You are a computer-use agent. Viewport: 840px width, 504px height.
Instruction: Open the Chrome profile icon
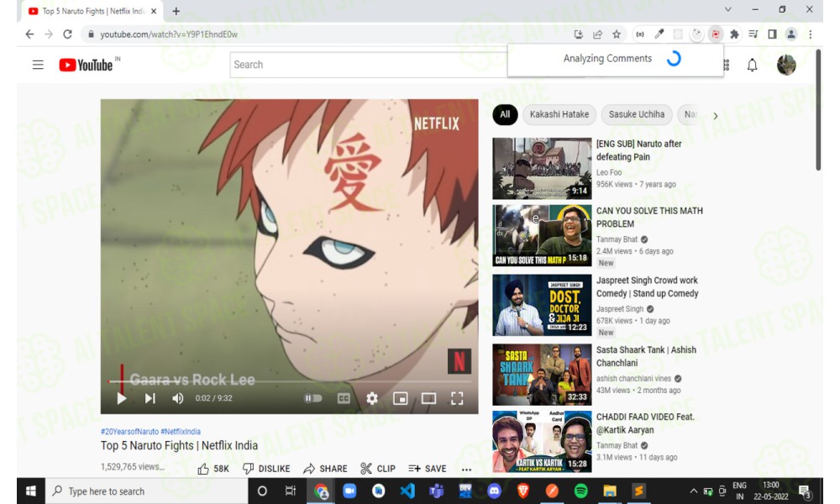tap(790, 34)
